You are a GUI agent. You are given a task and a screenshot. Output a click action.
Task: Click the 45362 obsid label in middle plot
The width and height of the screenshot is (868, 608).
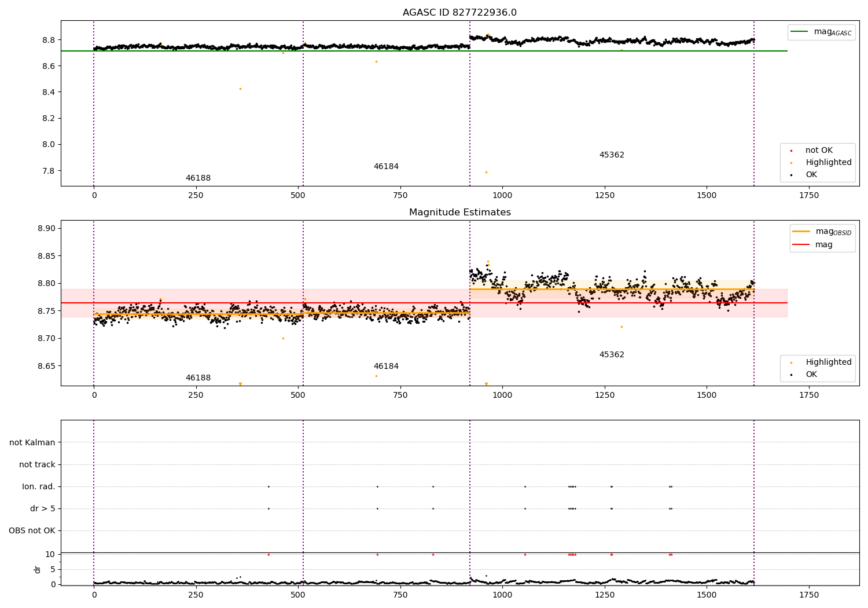tap(612, 355)
